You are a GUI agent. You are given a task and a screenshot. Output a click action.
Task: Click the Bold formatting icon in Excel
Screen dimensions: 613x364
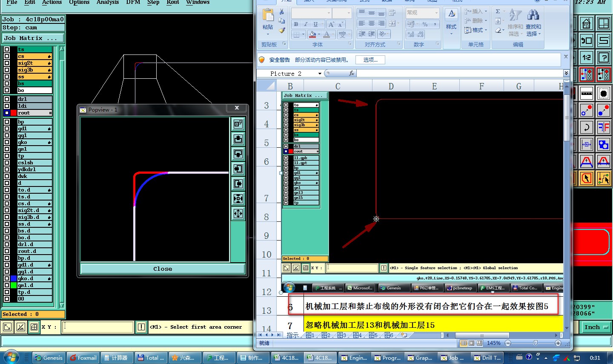[296, 24]
